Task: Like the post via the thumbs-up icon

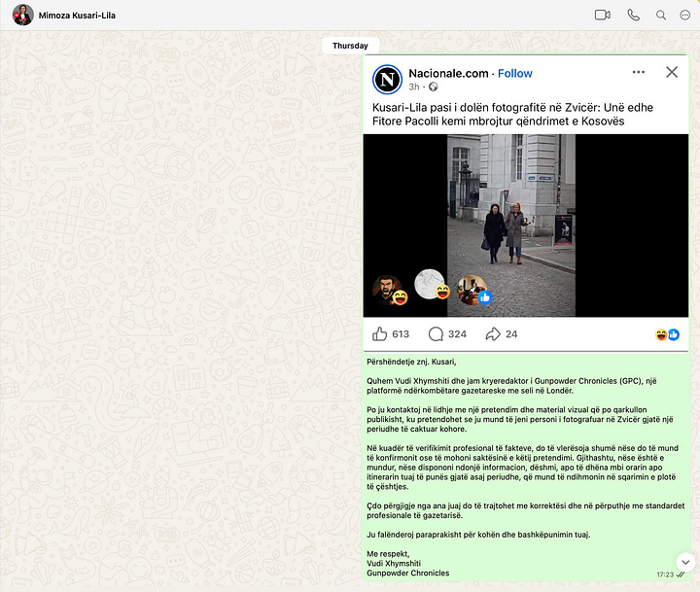Action: 379,334
